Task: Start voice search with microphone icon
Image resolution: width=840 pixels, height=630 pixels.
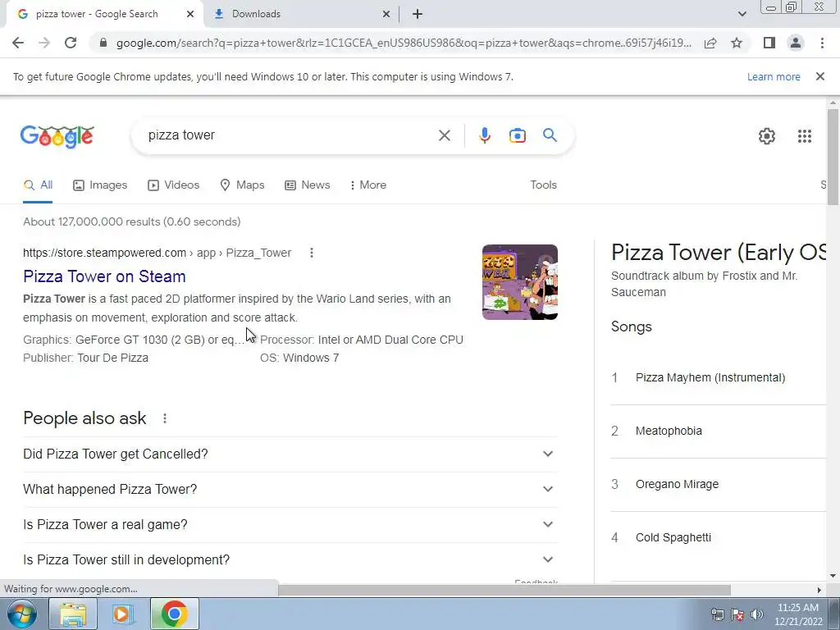Action: [x=484, y=135]
